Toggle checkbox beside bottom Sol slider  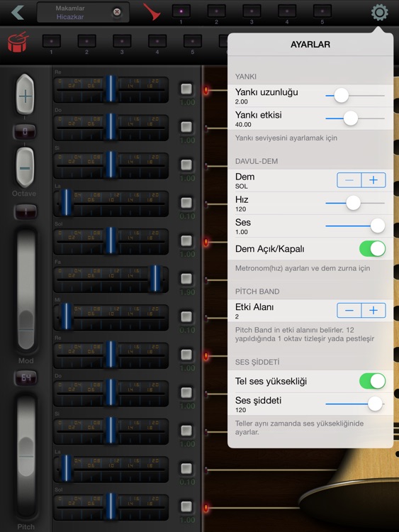click(x=186, y=507)
